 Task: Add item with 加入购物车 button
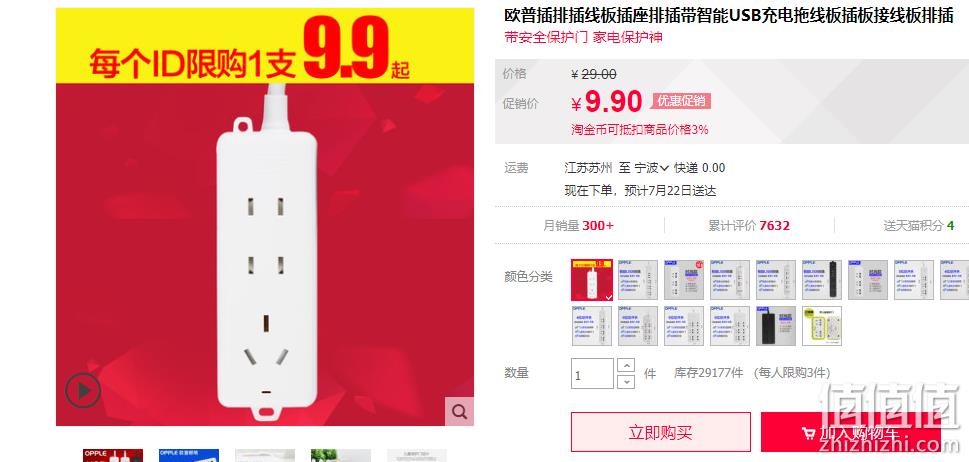coord(850,432)
